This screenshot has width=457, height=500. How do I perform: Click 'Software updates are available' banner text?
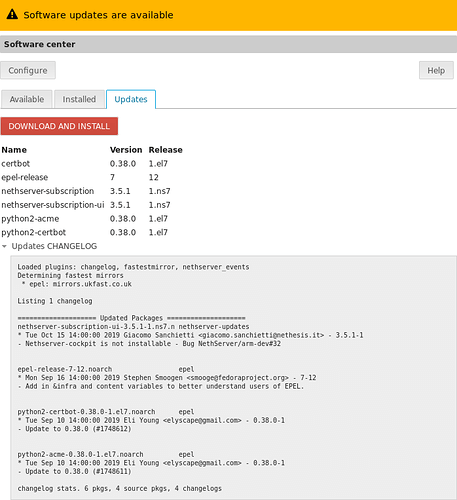(98, 15)
